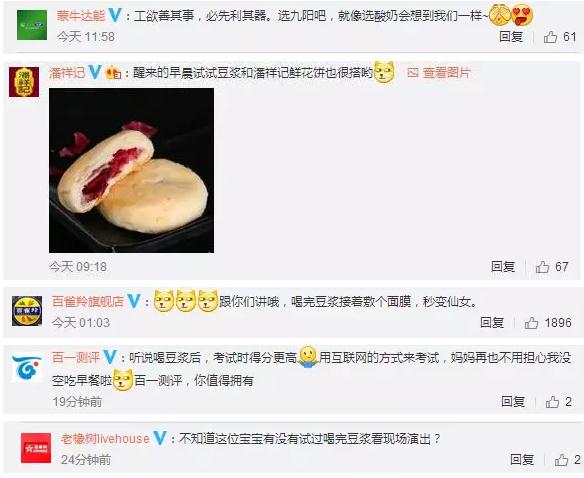Reply to 百一测评's comment
The image size is (584, 478).
coord(513,401)
